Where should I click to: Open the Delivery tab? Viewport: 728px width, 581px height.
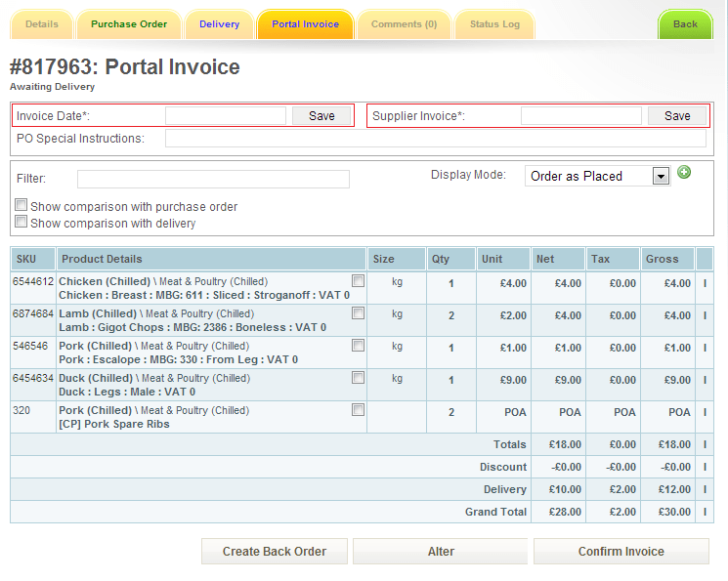220,24
